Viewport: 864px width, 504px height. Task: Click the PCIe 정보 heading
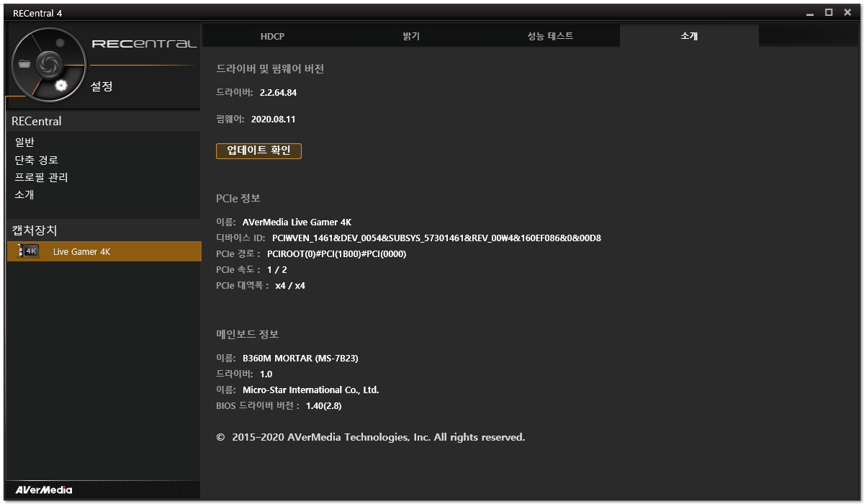coord(238,198)
